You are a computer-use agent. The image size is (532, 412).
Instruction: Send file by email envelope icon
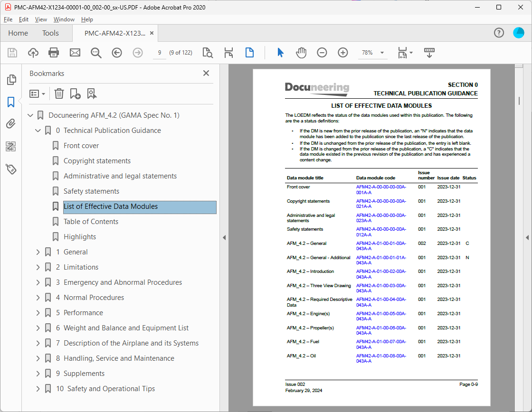tap(75, 53)
